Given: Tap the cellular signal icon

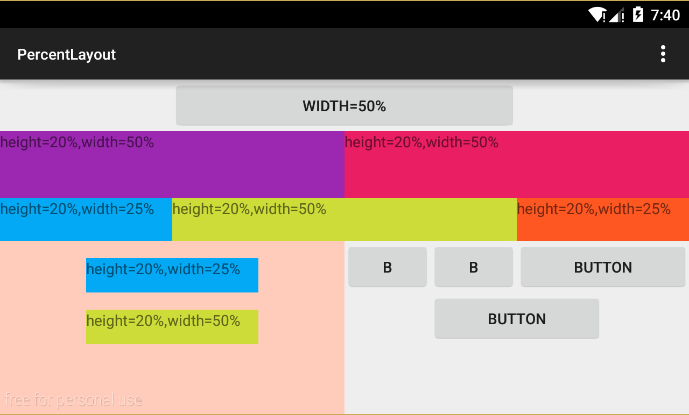Looking at the screenshot, I should [617, 14].
